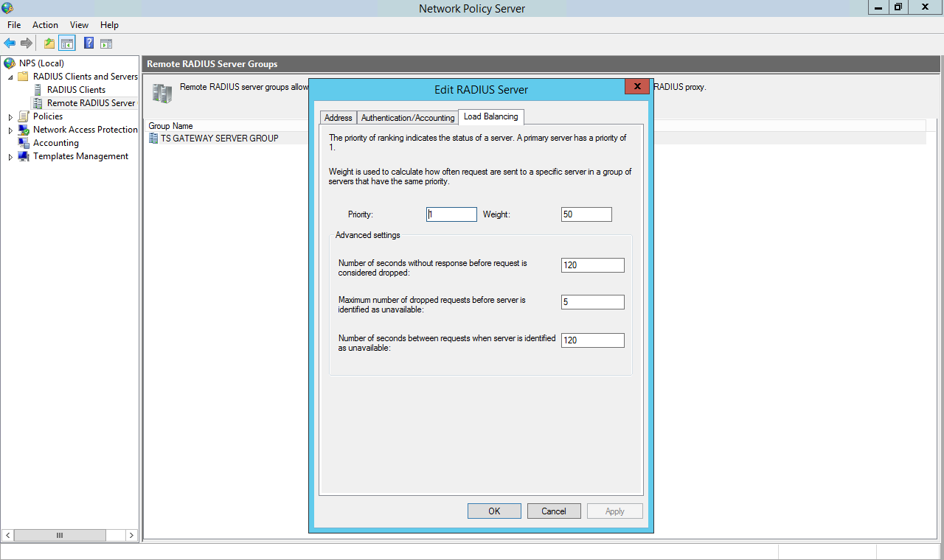
Task: Click the Back arrow in the toolbar
Action: point(10,43)
